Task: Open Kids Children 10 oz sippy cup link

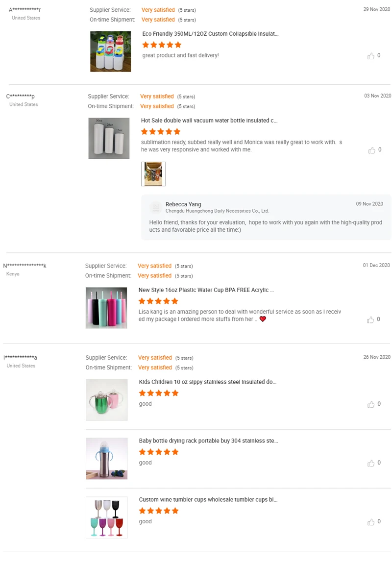Action: pyautogui.click(x=208, y=382)
